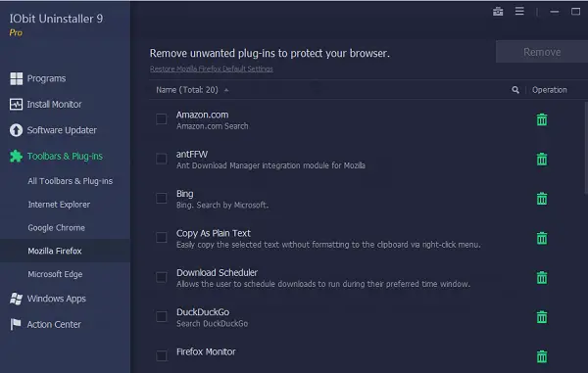Go to Install Monitor

click(x=54, y=104)
